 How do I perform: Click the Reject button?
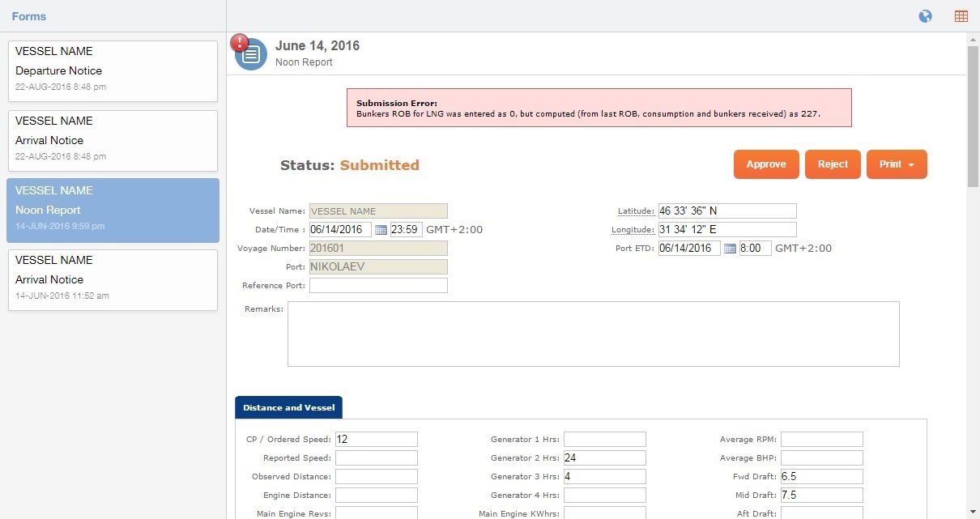833,164
